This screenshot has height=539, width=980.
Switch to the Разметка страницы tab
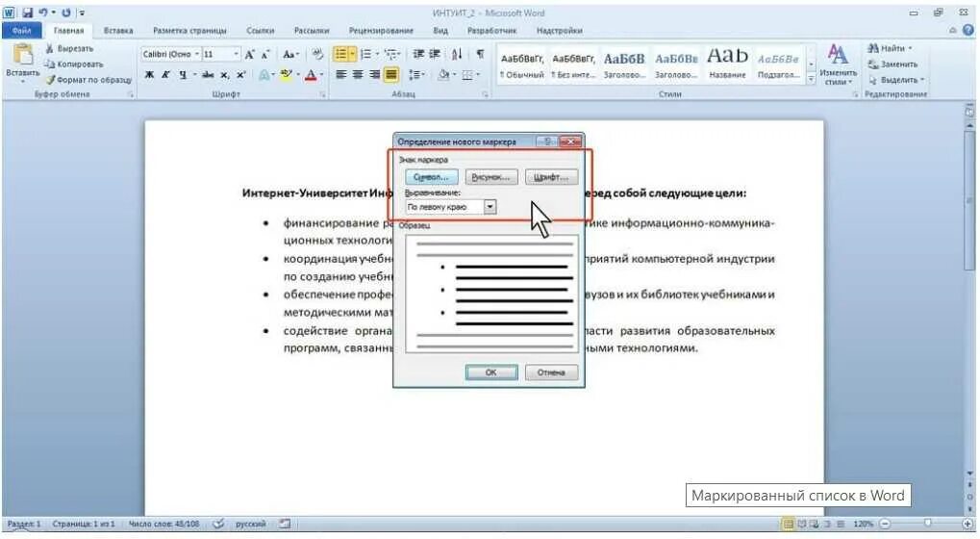coord(190,30)
